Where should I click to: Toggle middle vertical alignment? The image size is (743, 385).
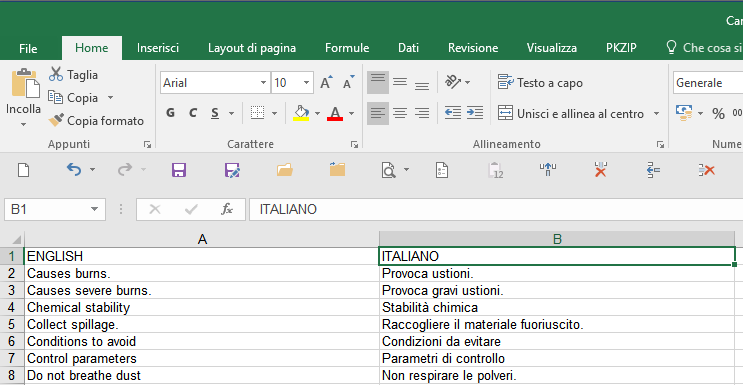(400, 82)
